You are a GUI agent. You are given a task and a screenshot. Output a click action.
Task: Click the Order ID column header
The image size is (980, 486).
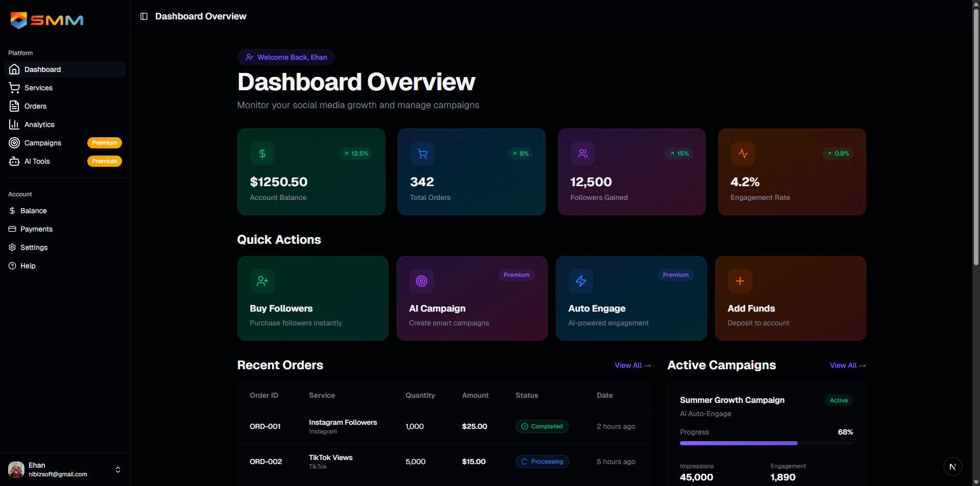[264, 395]
